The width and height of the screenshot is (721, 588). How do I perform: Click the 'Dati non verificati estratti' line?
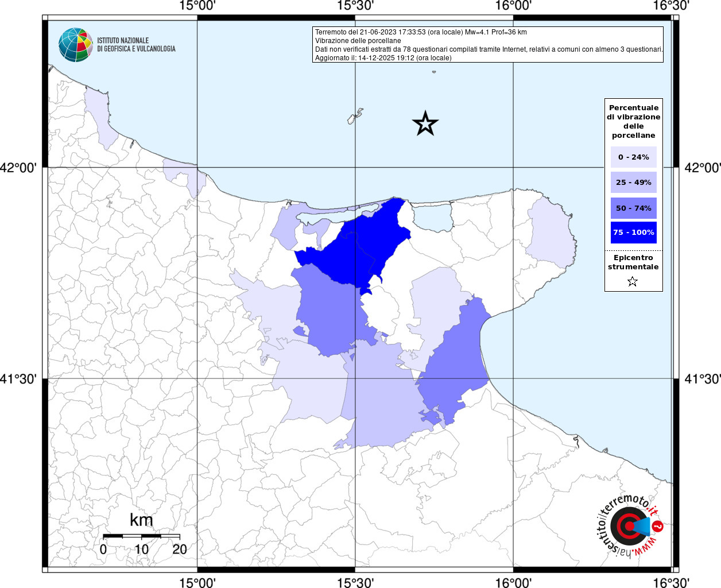(x=489, y=49)
